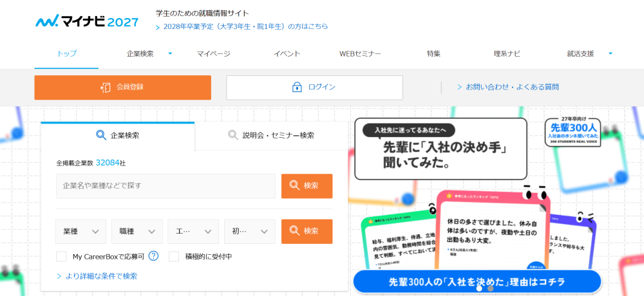Select the first carousel dot indicator
Screen dimensions: 644x296
tap(479, 288)
